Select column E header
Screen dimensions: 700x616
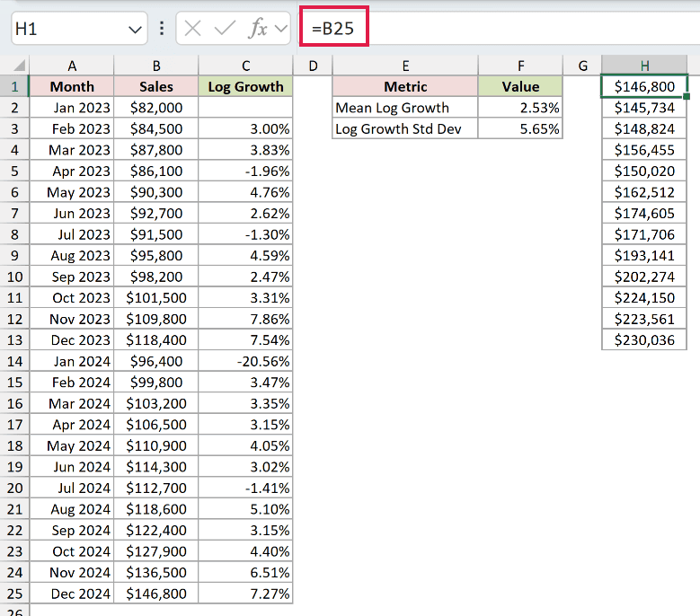405,66
